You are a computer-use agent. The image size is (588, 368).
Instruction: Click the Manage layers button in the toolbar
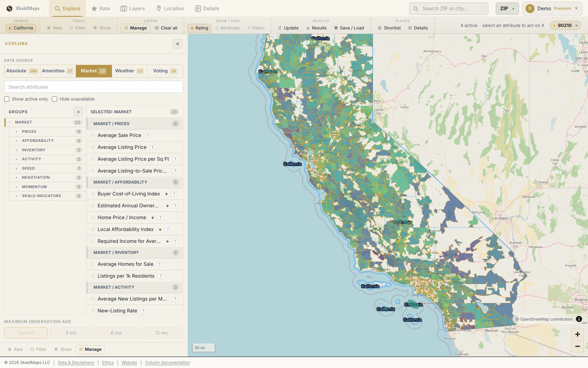coord(136,28)
